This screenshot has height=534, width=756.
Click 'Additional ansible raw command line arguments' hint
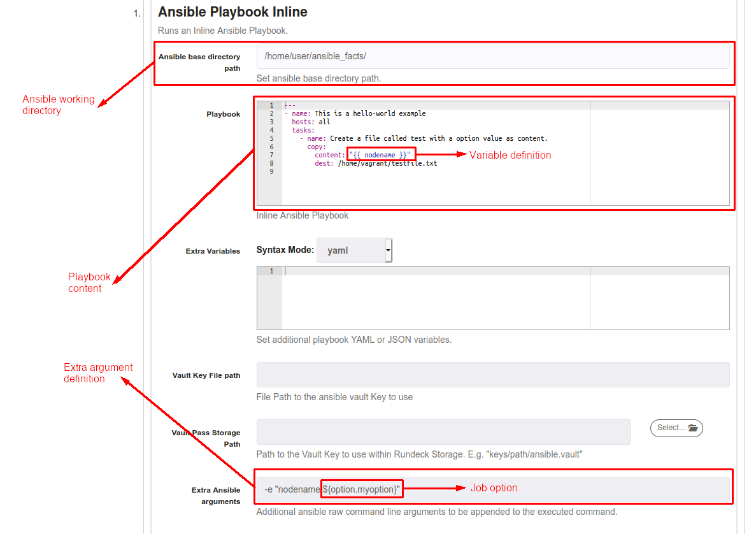[x=437, y=512]
